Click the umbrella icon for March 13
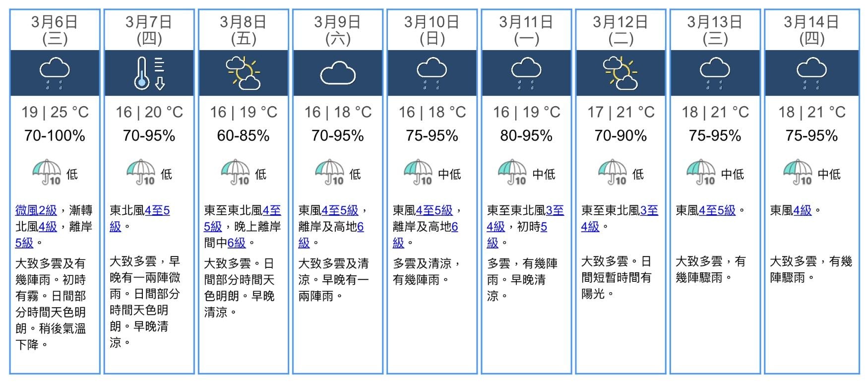Screen dimensions: 868x384 tap(701, 172)
